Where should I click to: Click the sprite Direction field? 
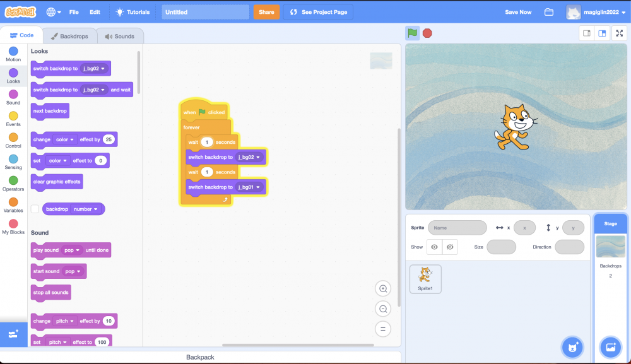click(569, 247)
